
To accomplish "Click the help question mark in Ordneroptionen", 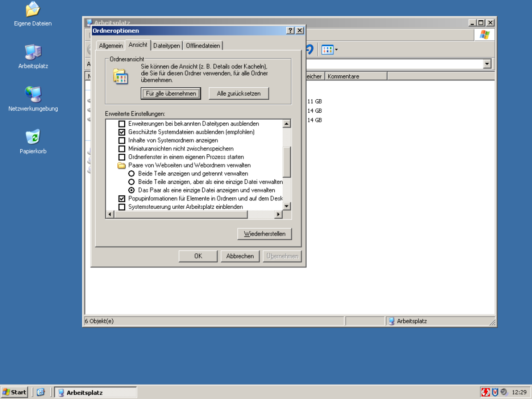I will [x=290, y=30].
